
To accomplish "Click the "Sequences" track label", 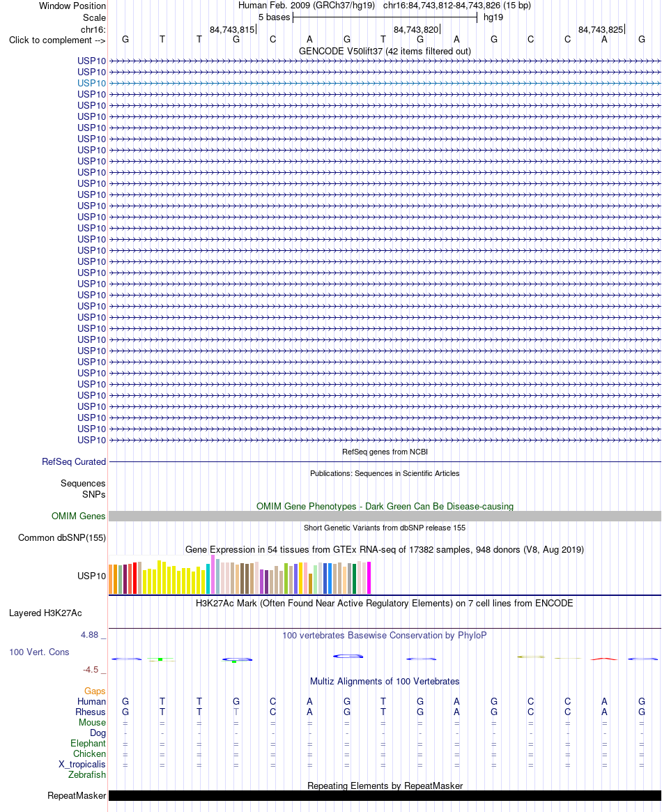I will click(83, 483).
